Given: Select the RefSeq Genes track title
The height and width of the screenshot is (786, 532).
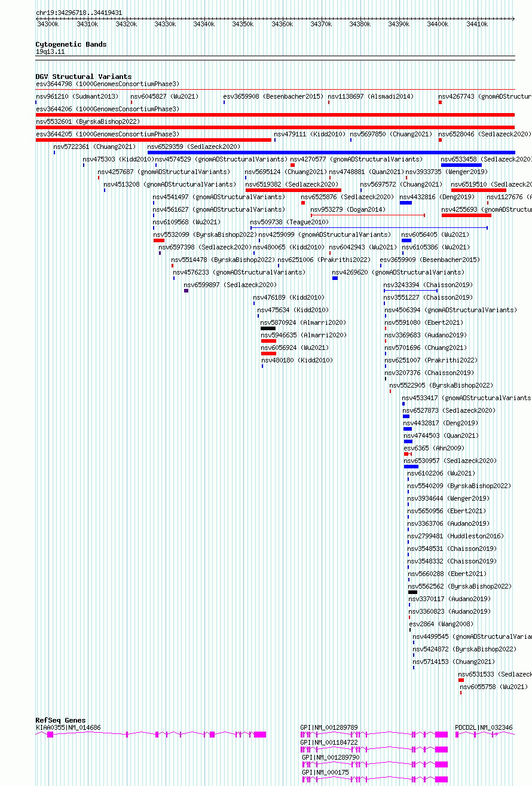Looking at the screenshot, I should (60, 720).
